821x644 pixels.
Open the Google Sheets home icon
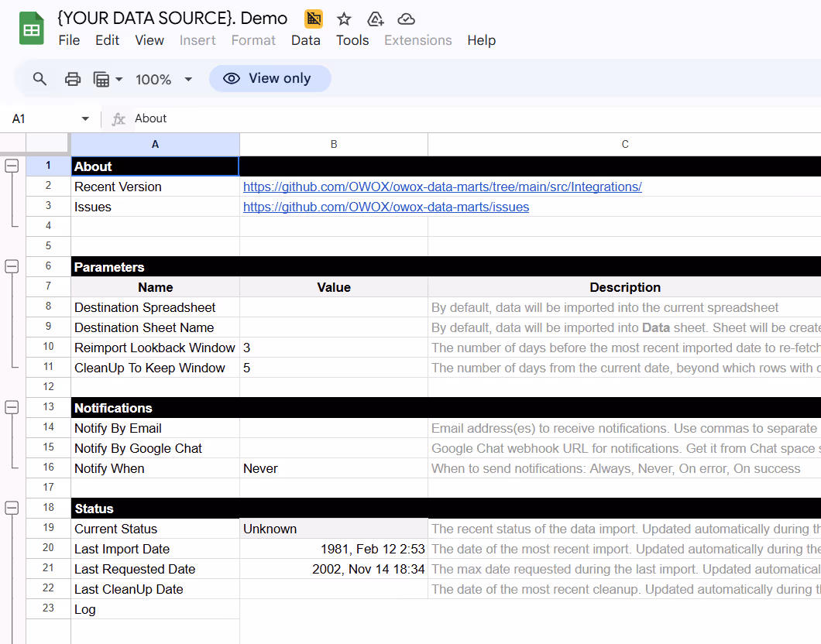(x=32, y=28)
